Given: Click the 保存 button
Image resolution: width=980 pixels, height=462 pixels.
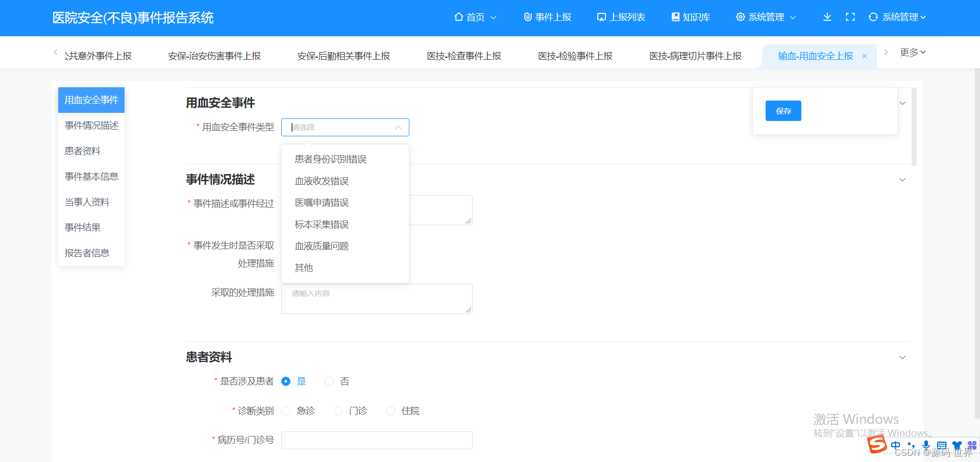Looking at the screenshot, I should pyautogui.click(x=783, y=111).
